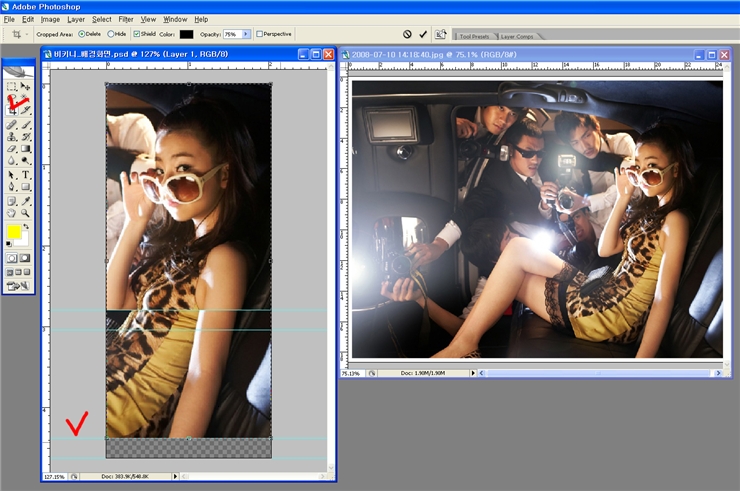Open the Select menu
This screenshot has height=491, width=740.
101,19
